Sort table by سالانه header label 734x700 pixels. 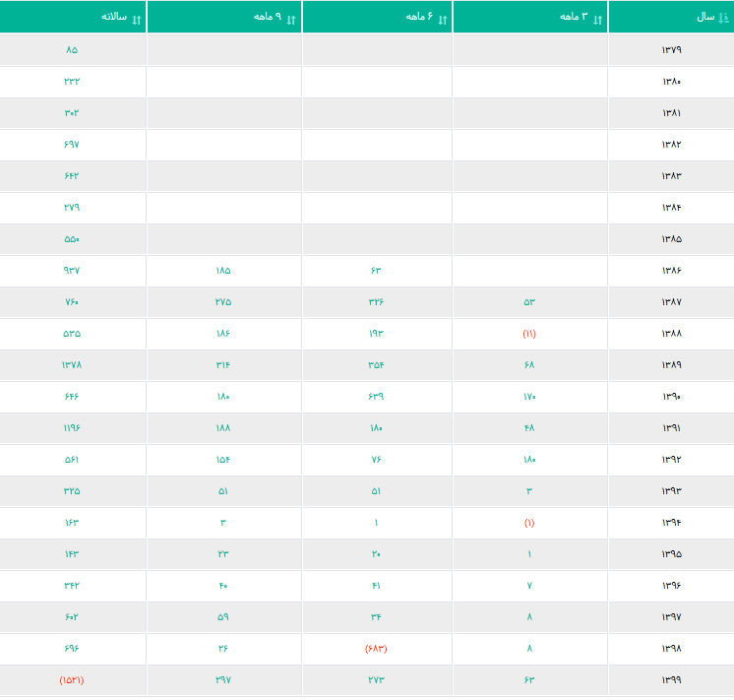click(x=114, y=17)
